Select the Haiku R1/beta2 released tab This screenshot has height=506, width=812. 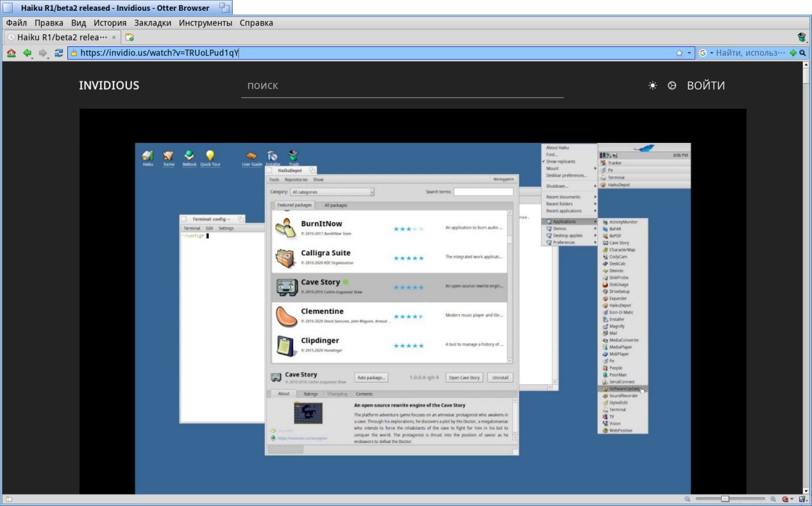[x=63, y=37]
